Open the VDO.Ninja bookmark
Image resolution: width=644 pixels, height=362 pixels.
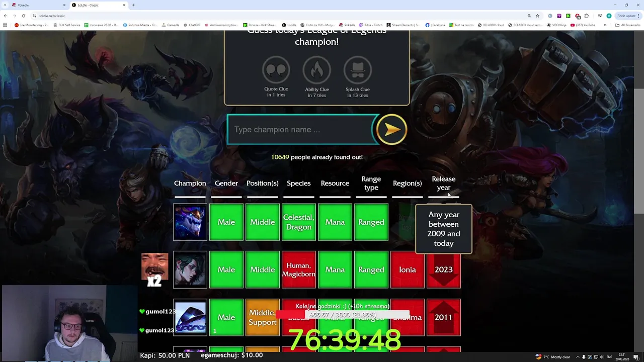tap(557, 25)
